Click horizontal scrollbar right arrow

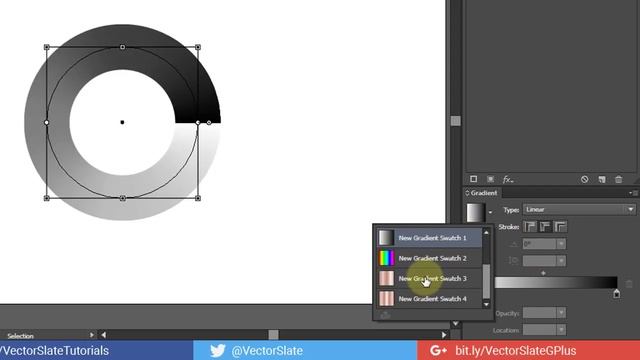[x=444, y=335]
